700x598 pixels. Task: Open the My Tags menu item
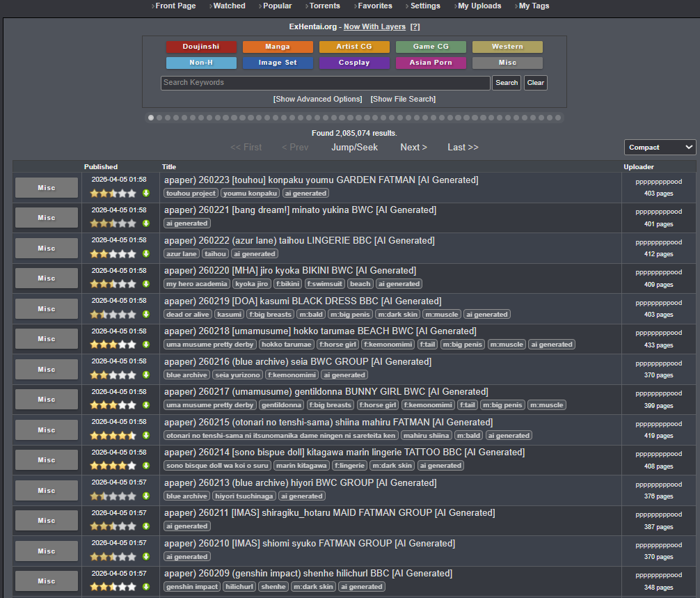pyautogui.click(x=534, y=6)
